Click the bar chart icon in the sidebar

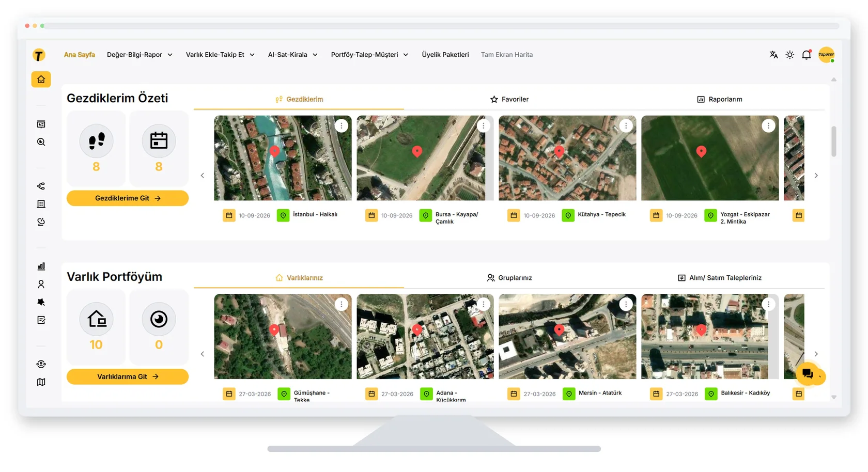(41, 266)
